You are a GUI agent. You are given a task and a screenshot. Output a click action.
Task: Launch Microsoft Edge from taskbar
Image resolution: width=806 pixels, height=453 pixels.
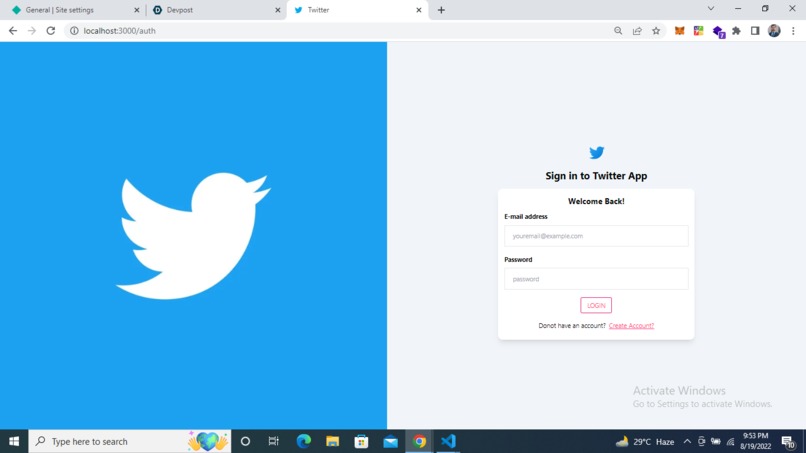point(304,441)
